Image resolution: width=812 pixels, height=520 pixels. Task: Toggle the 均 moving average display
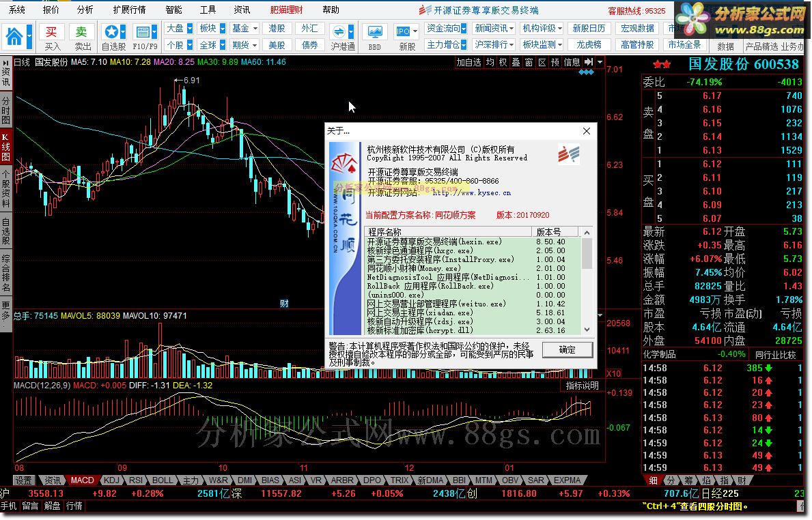[x=490, y=62]
